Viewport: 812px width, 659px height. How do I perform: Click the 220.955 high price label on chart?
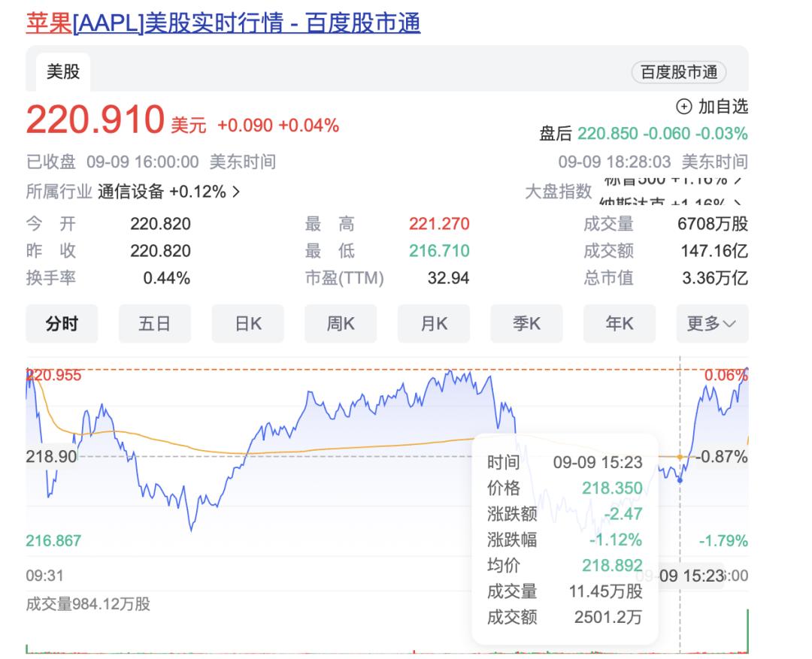tap(54, 376)
